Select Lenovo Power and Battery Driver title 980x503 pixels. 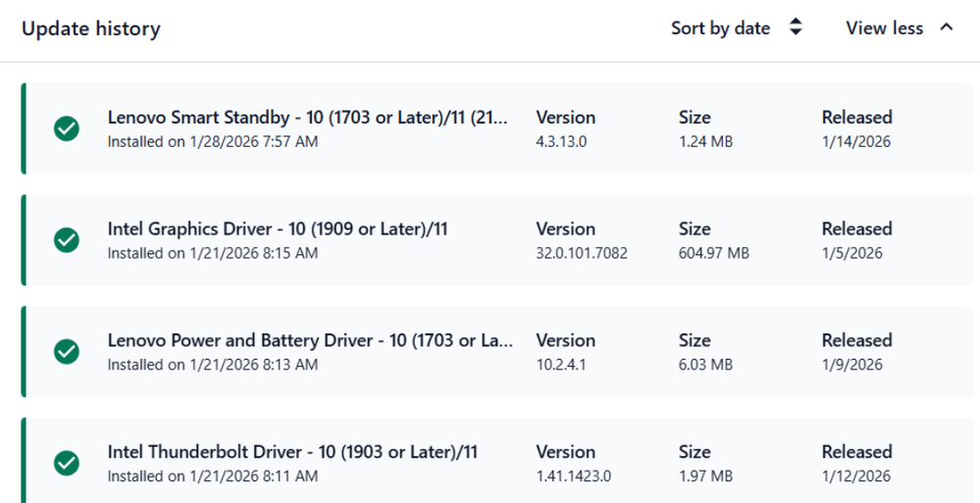tap(310, 341)
